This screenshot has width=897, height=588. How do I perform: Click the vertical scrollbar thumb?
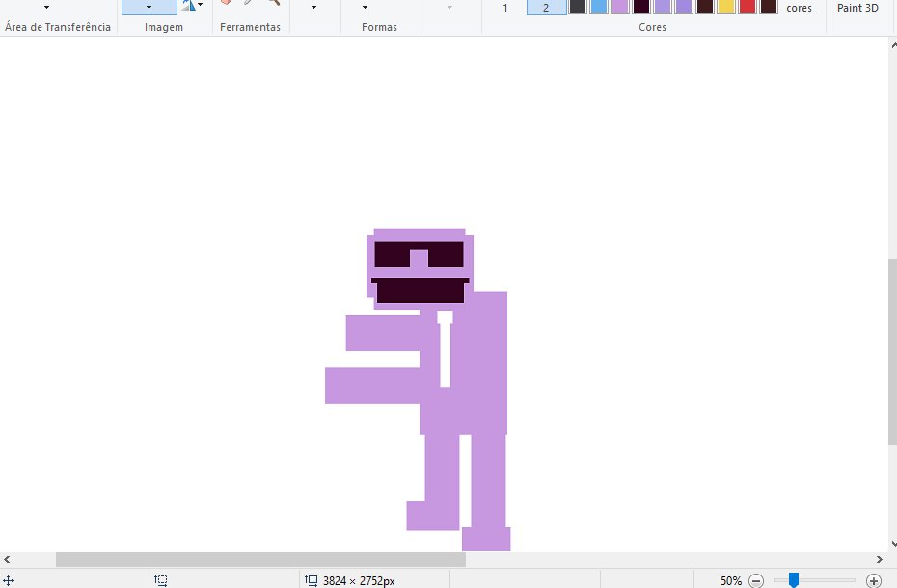(892, 352)
